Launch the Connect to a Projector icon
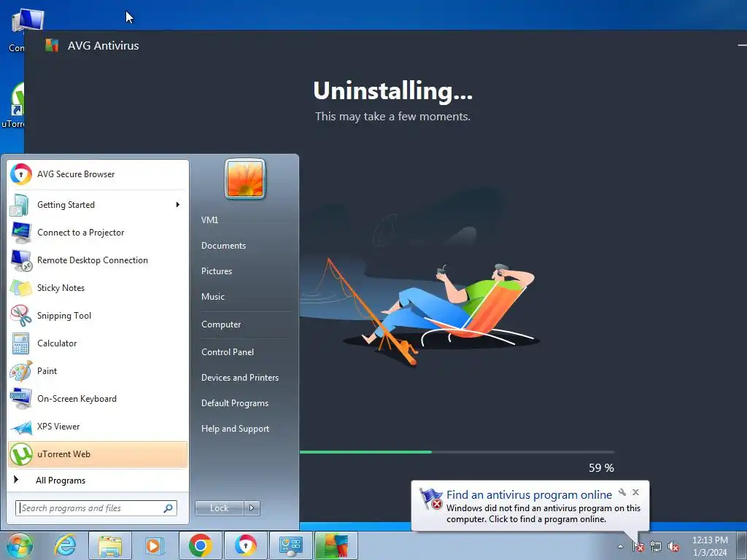Image resolution: width=747 pixels, height=560 pixels. (20, 233)
